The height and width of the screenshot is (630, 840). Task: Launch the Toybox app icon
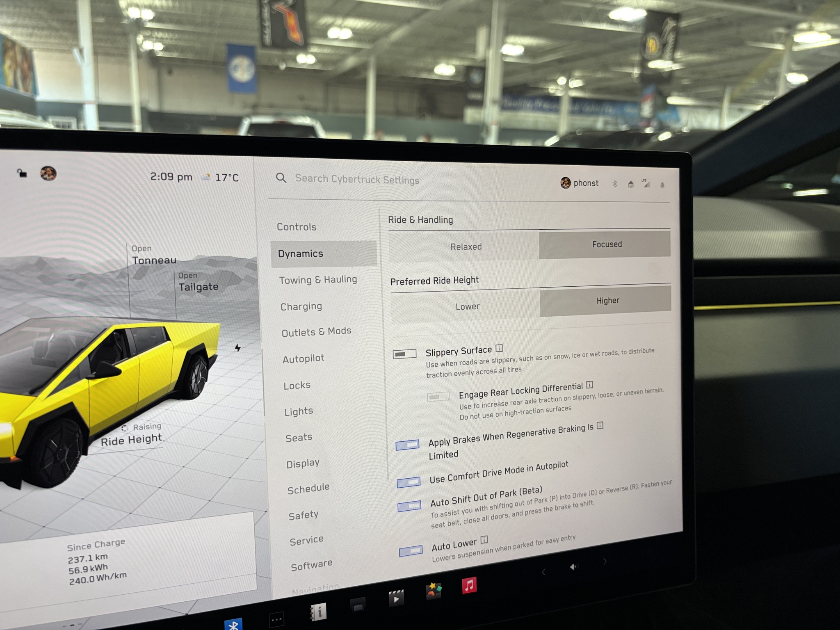(434, 591)
